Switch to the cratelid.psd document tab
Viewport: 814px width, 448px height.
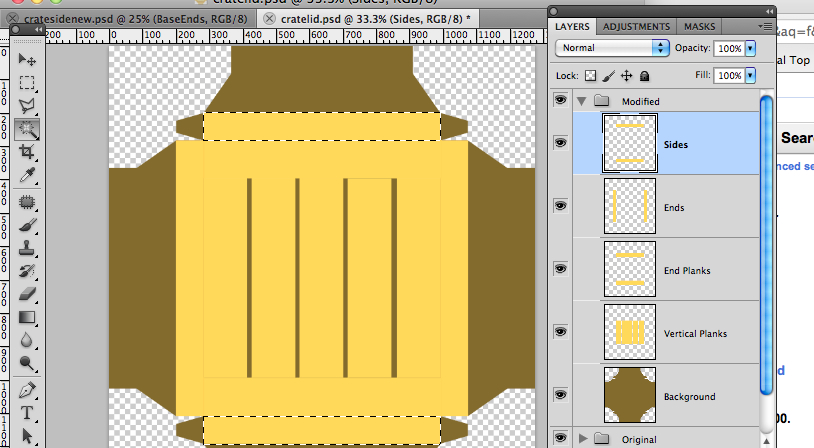pos(376,19)
